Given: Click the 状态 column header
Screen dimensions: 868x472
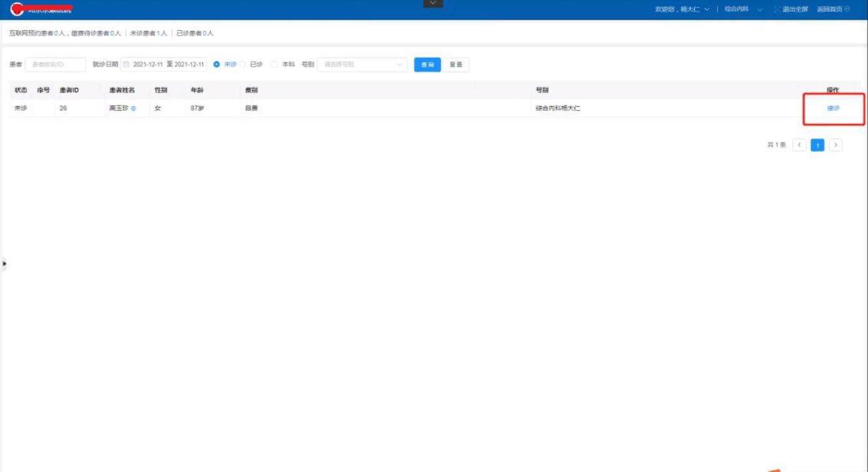Looking at the screenshot, I should coord(21,90).
